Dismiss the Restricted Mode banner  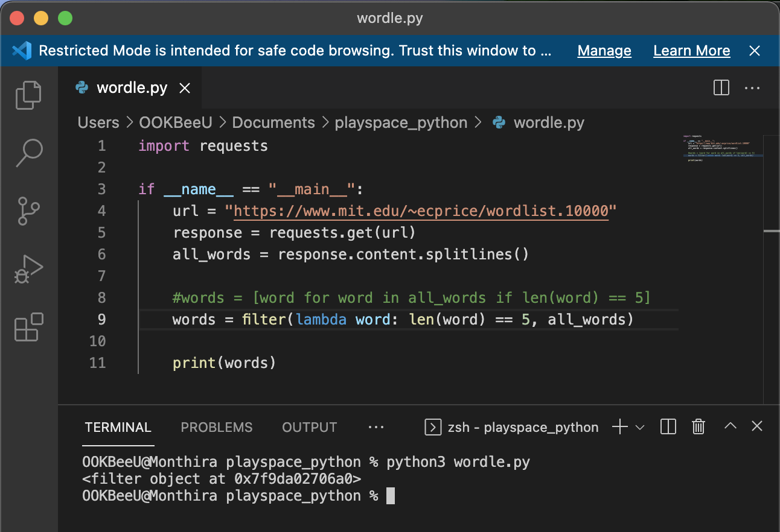click(755, 51)
